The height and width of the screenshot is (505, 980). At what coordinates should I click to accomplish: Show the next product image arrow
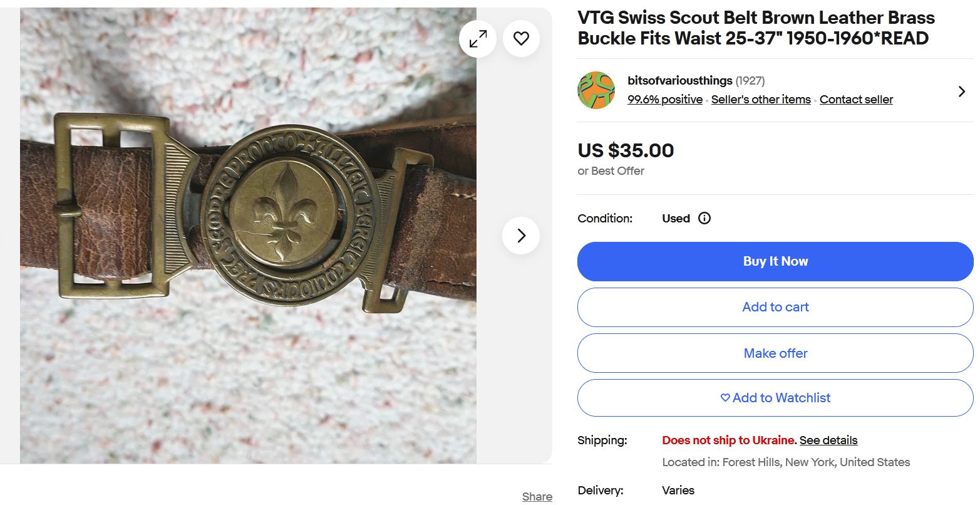(521, 236)
